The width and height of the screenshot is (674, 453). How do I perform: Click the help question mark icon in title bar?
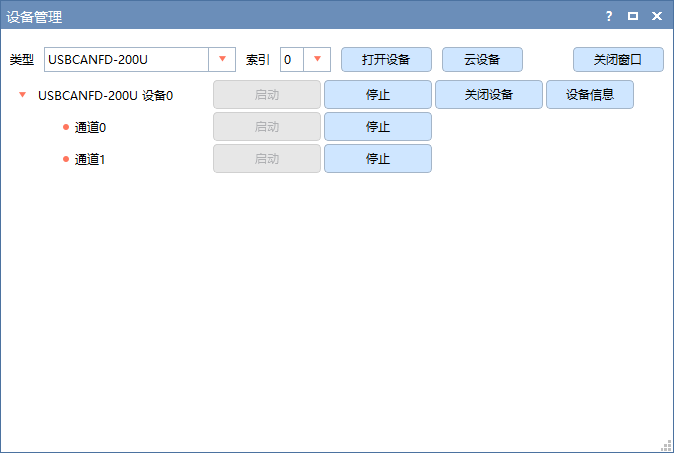pos(609,16)
